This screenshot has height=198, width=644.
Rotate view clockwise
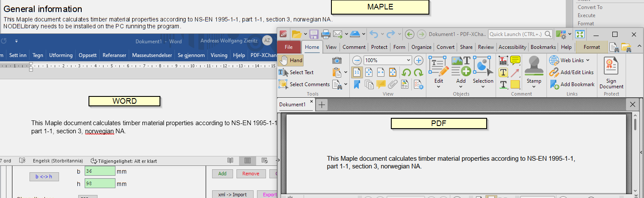click(x=418, y=72)
